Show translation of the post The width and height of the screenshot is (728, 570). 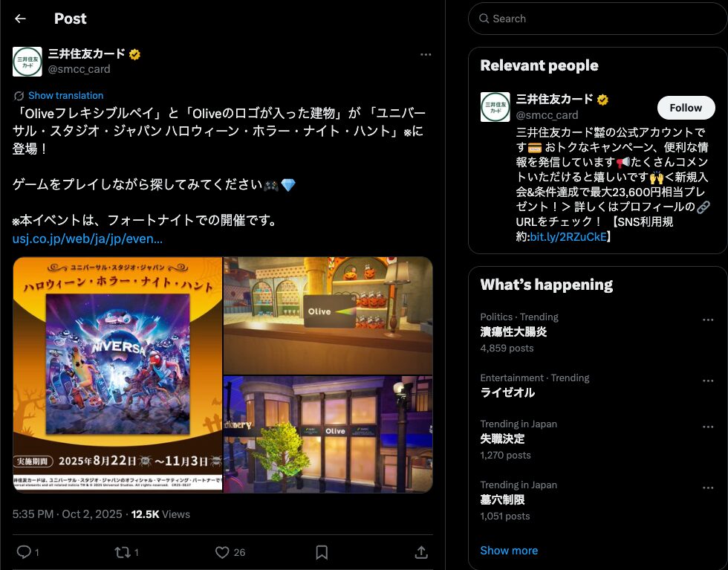[x=65, y=95]
